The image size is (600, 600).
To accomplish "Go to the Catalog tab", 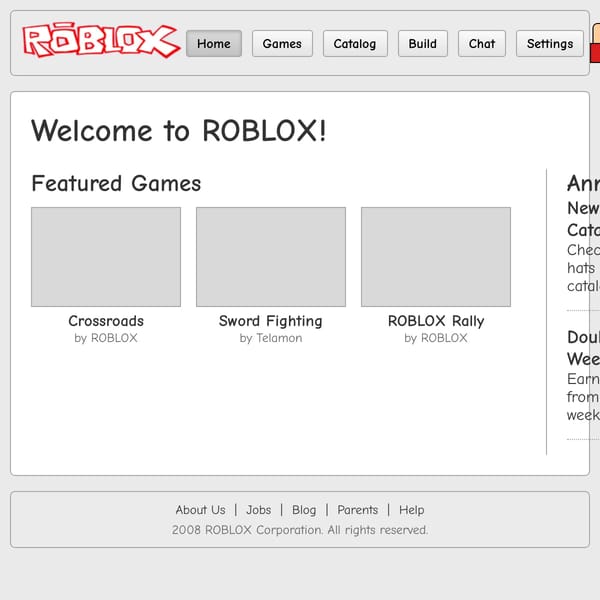I will [x=355, y=44].
